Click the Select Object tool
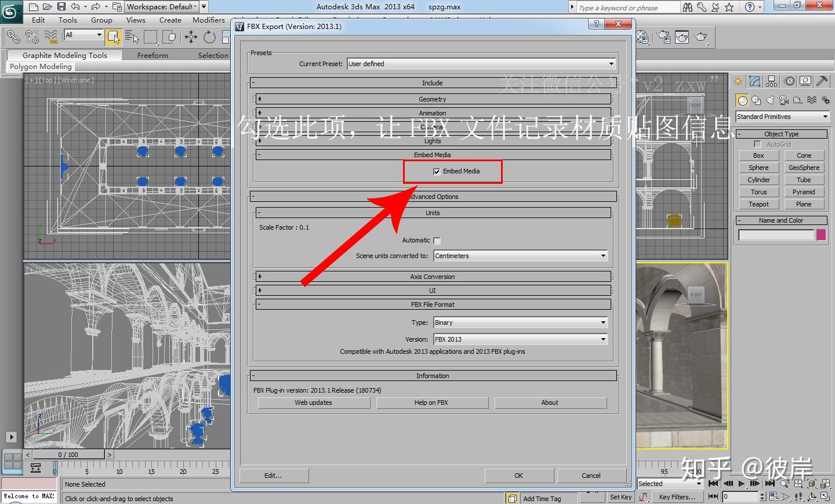 (x=114, y=37)
